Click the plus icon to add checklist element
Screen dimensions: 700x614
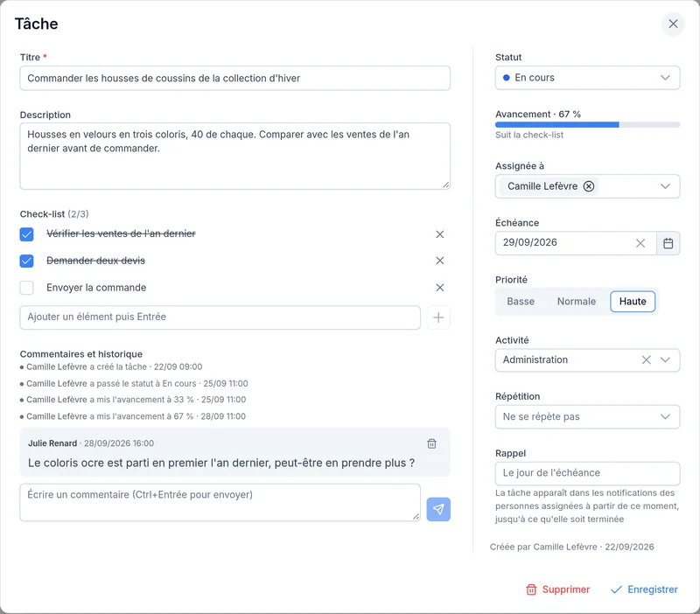(x=438, y=317)
